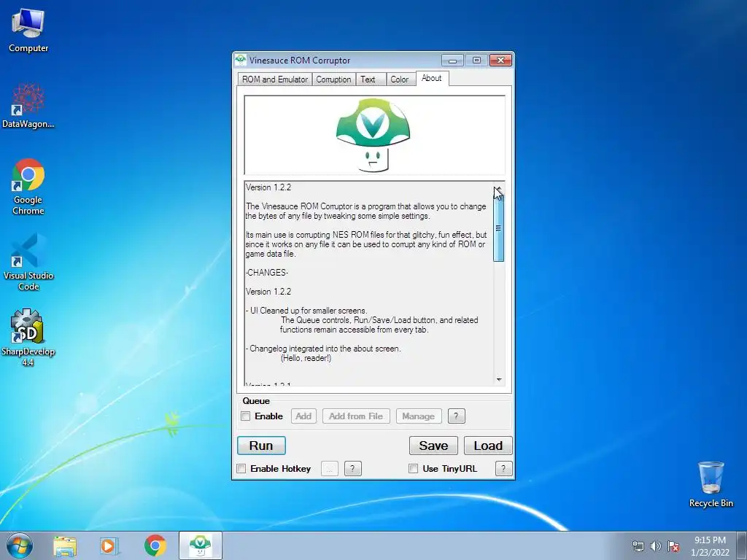Launch Google Chrome from the desktop
This screenshot has height=560, width=747.
[x=28, y=187]
